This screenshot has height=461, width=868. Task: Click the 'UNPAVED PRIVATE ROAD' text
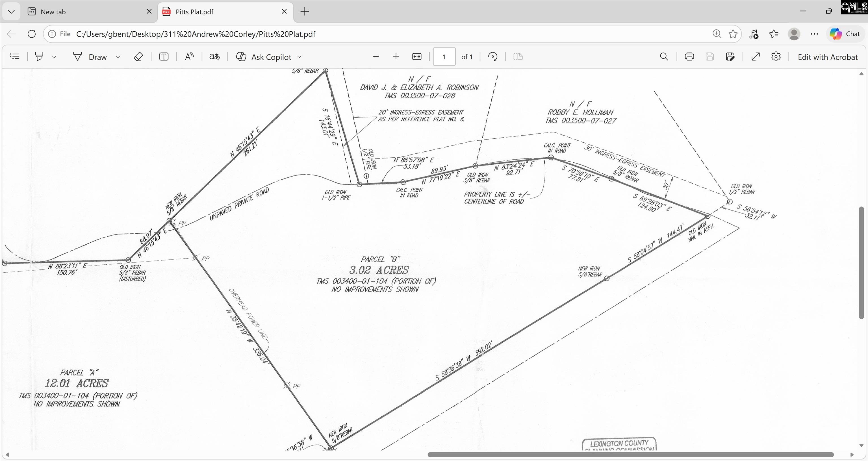(239, 204)
